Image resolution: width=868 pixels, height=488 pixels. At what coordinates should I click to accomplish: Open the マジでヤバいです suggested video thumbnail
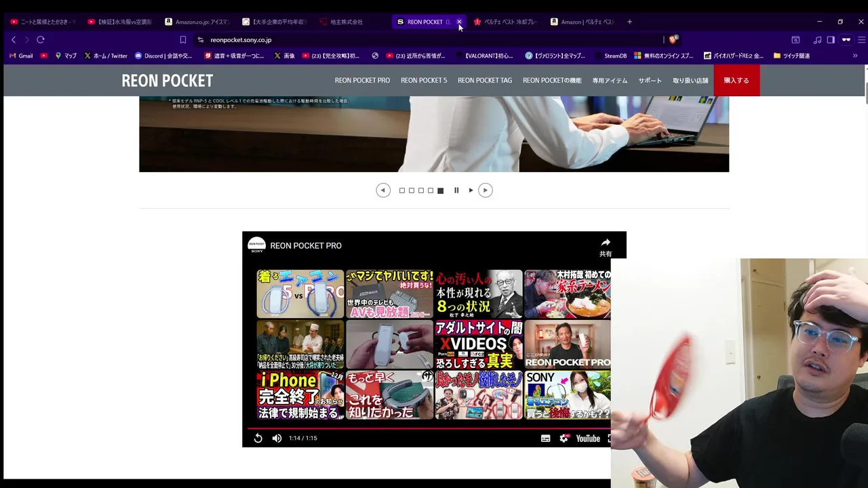389,294
